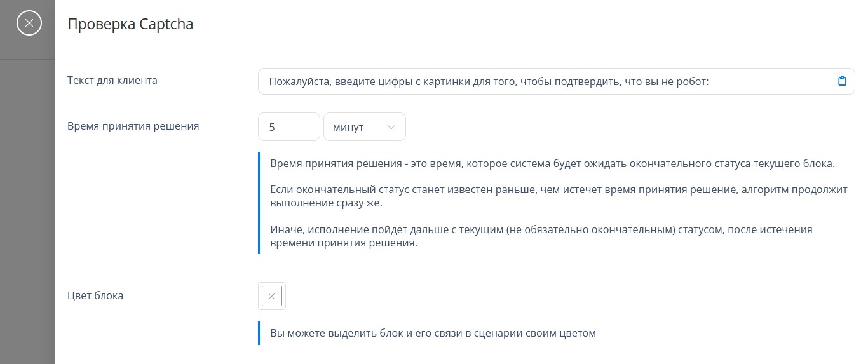Click the Цвет блока label

click(95, 295)
